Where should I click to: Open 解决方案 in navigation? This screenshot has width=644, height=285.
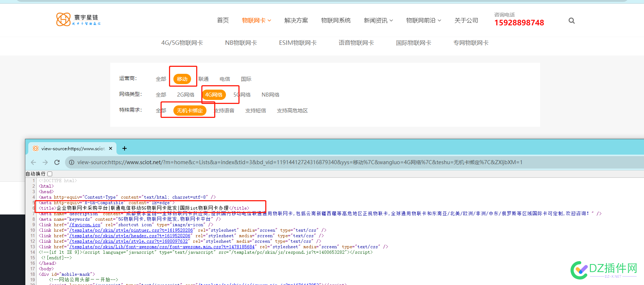point(296,21)
